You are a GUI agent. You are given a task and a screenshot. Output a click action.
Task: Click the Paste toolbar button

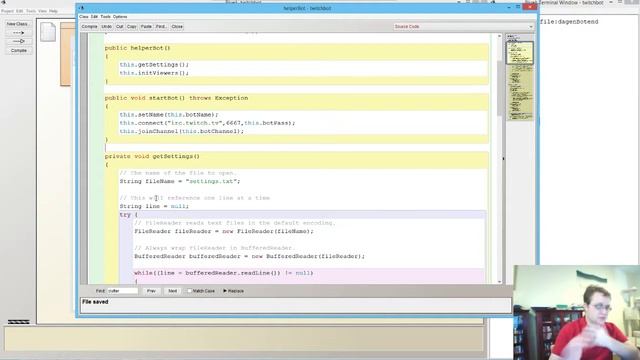(x=146, y=27)
